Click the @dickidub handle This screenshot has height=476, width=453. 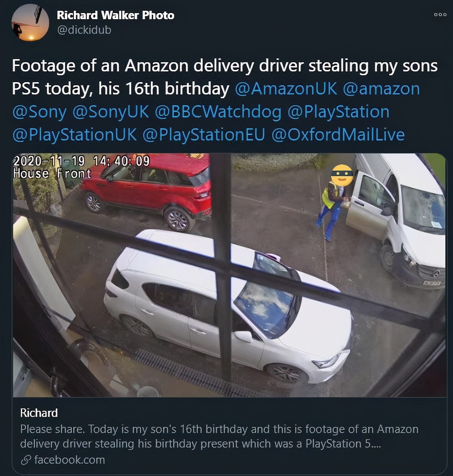tap(84, 30)
